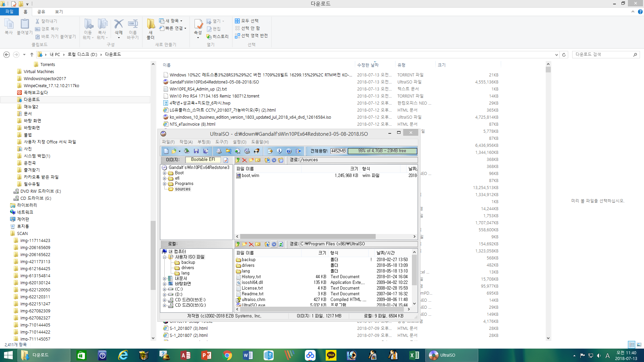The height and width of the screenshot is (362, 644).
Task: Open the 도구(T) menu in UltraISO
Action: (x=221, y=142)
